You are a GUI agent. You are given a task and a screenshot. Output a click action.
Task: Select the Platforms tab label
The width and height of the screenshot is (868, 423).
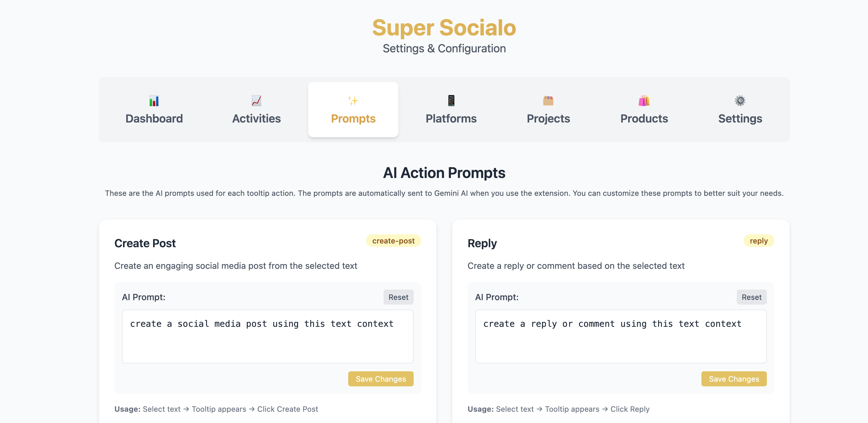(x=451, y=118)
